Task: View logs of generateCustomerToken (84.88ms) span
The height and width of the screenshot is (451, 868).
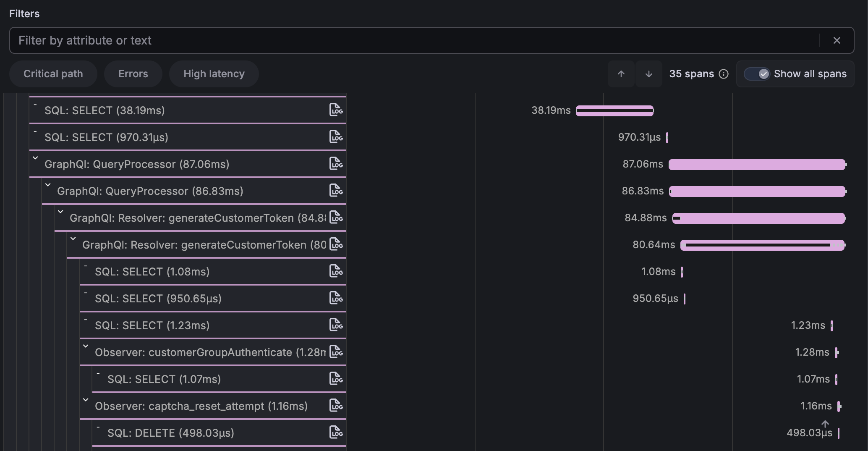Action: [336, 218]
